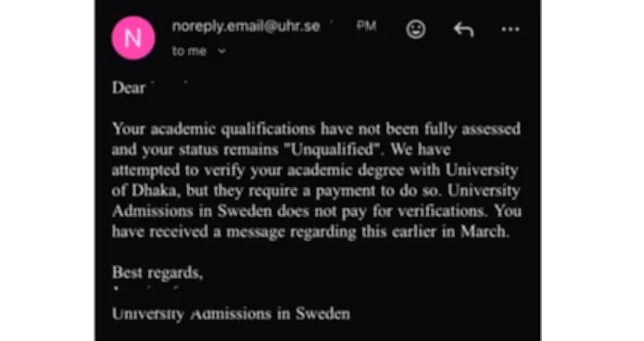
Task: Click the PM timestamp in the header
Action: tap(366, 26)
